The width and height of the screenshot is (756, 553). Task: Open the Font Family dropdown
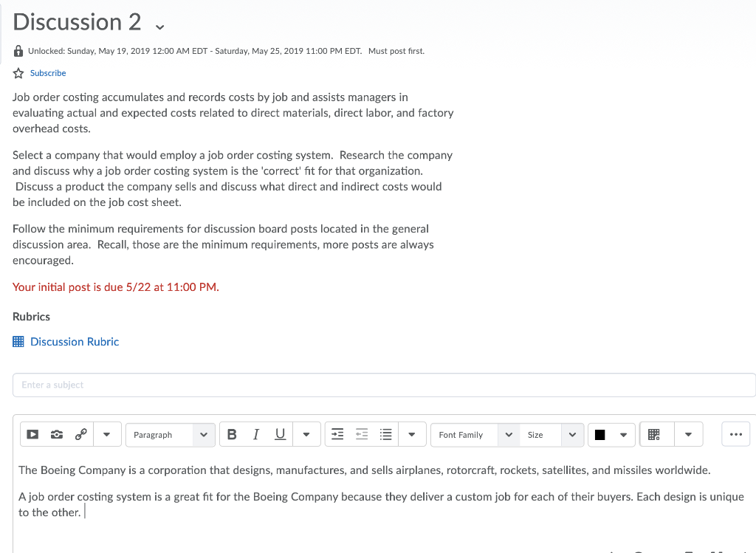click(x=474, y=435)
